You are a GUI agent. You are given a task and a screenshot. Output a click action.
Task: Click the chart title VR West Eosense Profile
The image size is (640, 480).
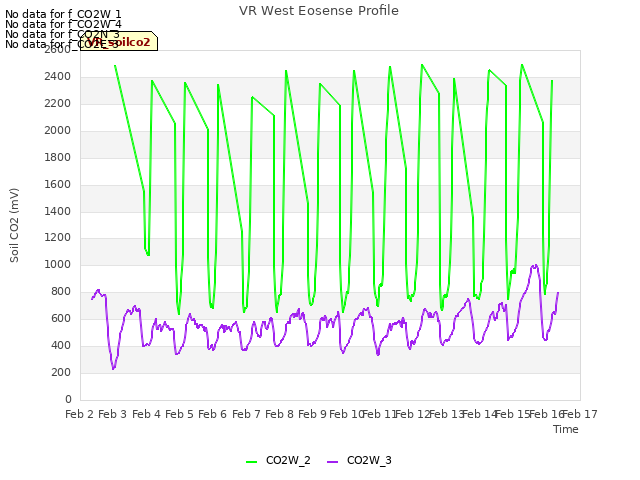point(319,11)
